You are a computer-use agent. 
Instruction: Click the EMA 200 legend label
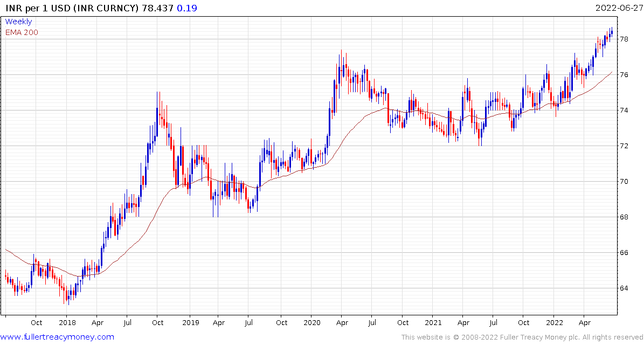click(22, 32)
